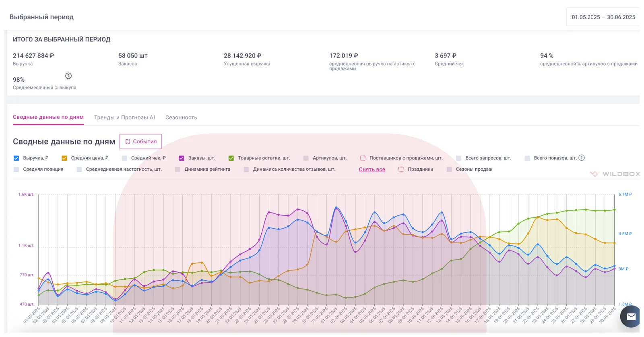Uncheck Товарные остатки, шт. checkbox
Image resolution: width=644 pixels, height=337 pixels.
(231, 158)
